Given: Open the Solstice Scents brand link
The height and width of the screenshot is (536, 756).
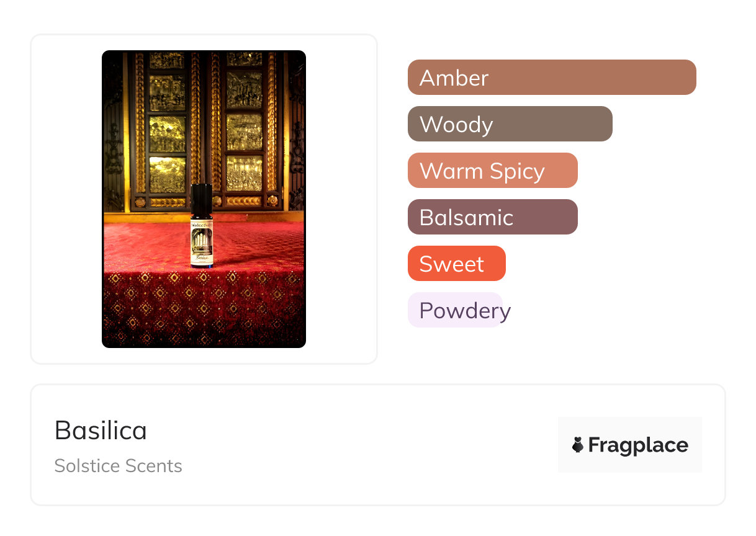Looking at the screenshot, I should [118, 466].
